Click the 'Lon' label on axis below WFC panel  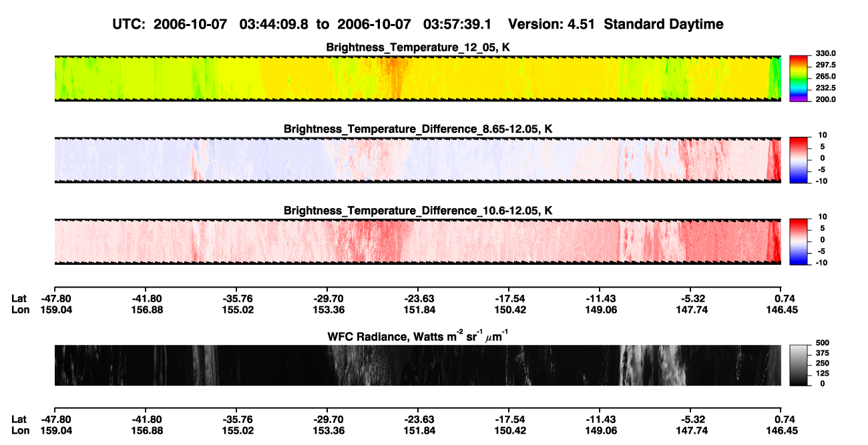[20, 432]
